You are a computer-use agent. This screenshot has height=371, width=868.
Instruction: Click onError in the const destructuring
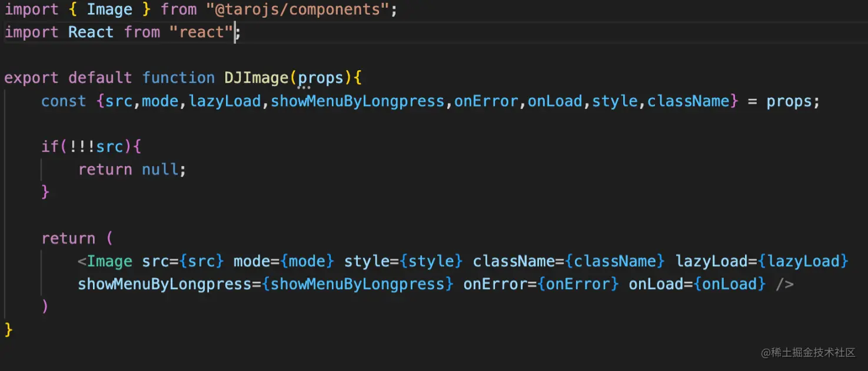486,101
